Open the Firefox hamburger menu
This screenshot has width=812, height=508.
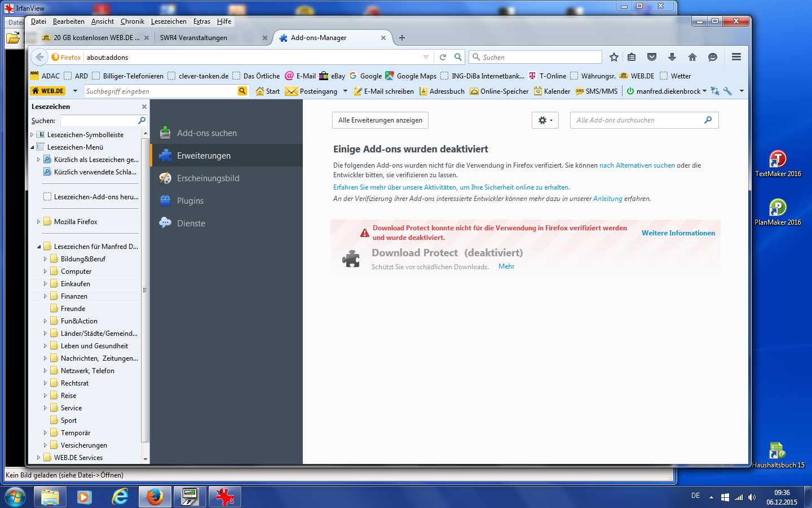coord(736,57)
